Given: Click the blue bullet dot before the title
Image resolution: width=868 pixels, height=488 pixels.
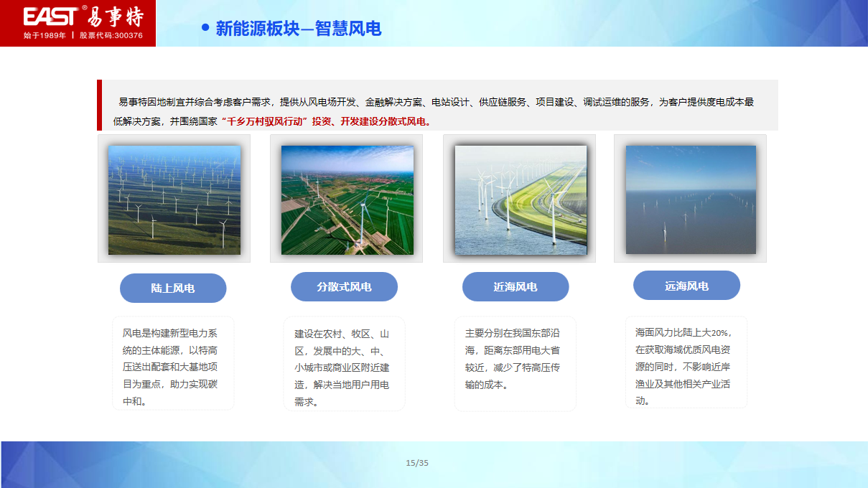Looking at the screenshot, I should point(205,28).
